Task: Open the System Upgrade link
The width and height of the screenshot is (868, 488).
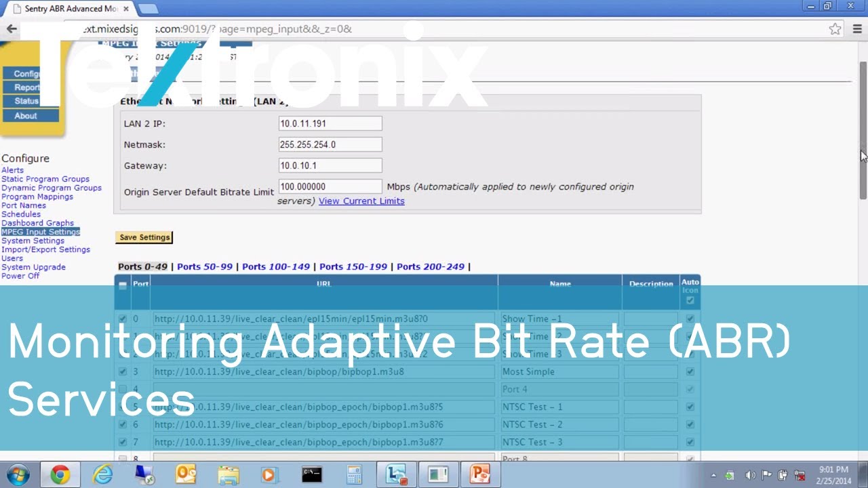Action: (33, 267)
